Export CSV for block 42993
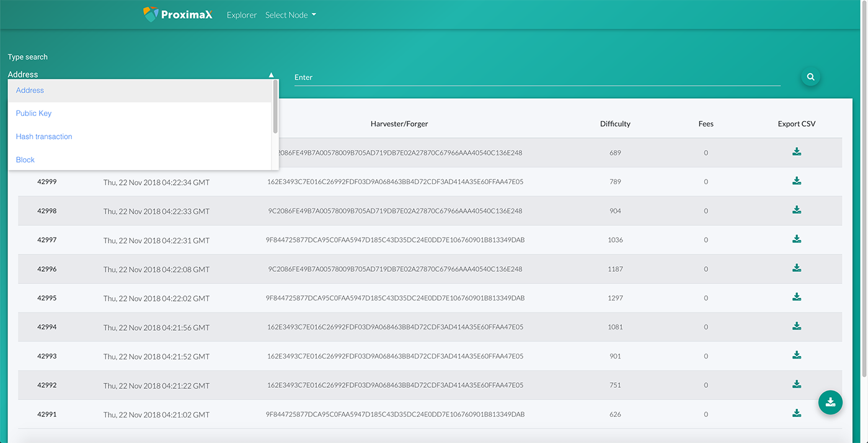 click(797, 356)
